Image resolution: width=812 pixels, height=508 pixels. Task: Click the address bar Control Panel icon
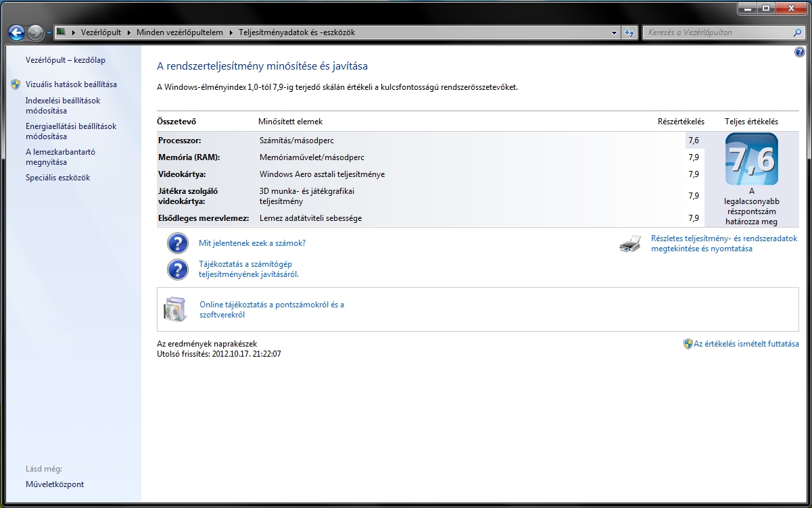pyautogui.click(x=61, y=32)
